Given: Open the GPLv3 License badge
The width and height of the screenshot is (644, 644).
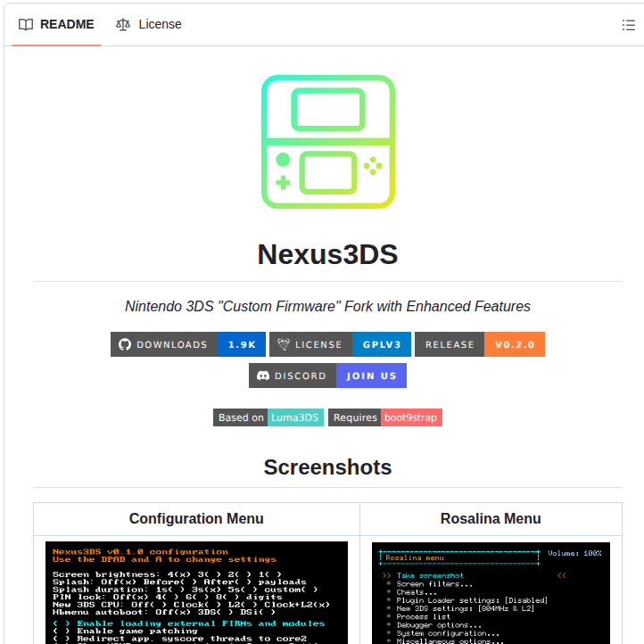Looking at the screenshot, I should 341,344.
